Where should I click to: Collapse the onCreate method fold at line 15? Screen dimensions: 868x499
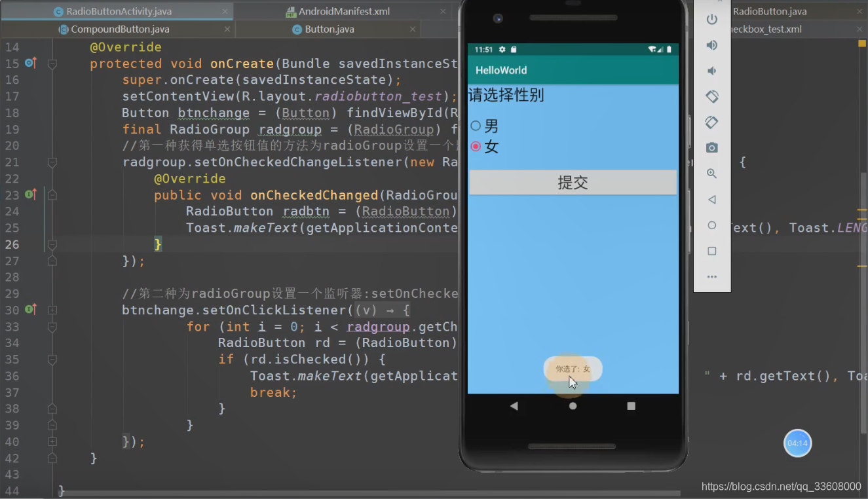click(52, 64)
